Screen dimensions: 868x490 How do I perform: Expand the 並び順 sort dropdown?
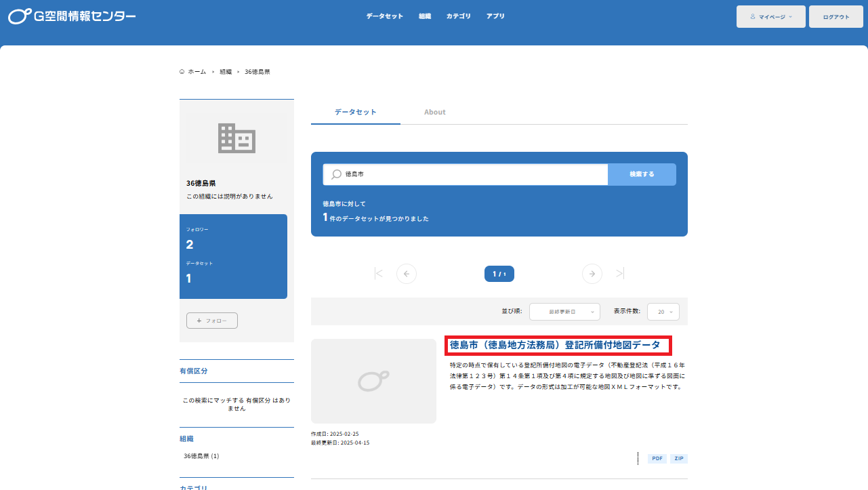click(x=564, y=312)
